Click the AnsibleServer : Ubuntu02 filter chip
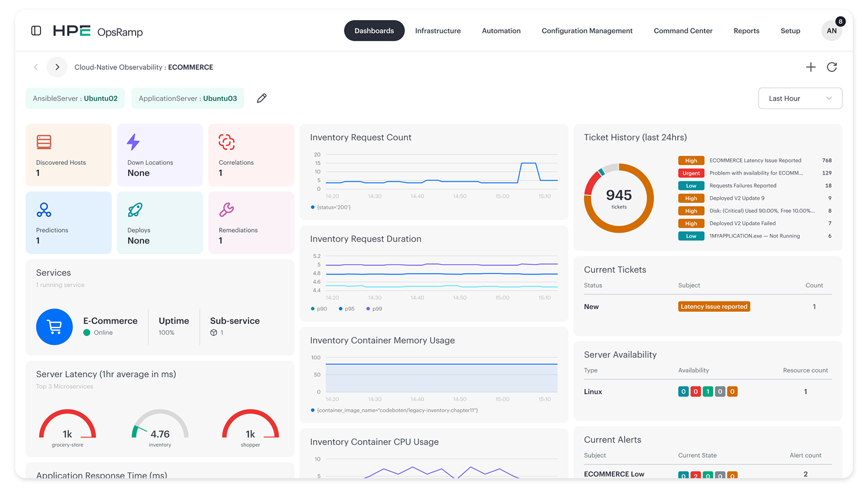This screenshot has width=868, height=488. click(75, 98)
